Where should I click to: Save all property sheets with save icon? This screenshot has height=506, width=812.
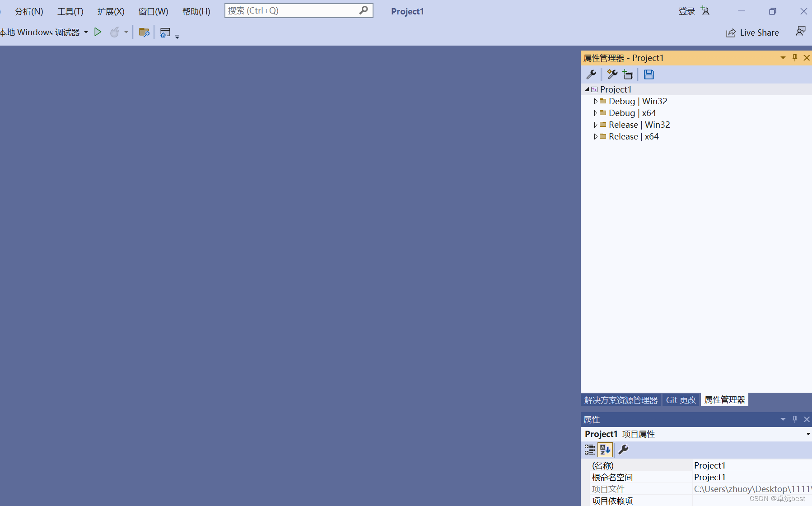click(x=649, y=74)
